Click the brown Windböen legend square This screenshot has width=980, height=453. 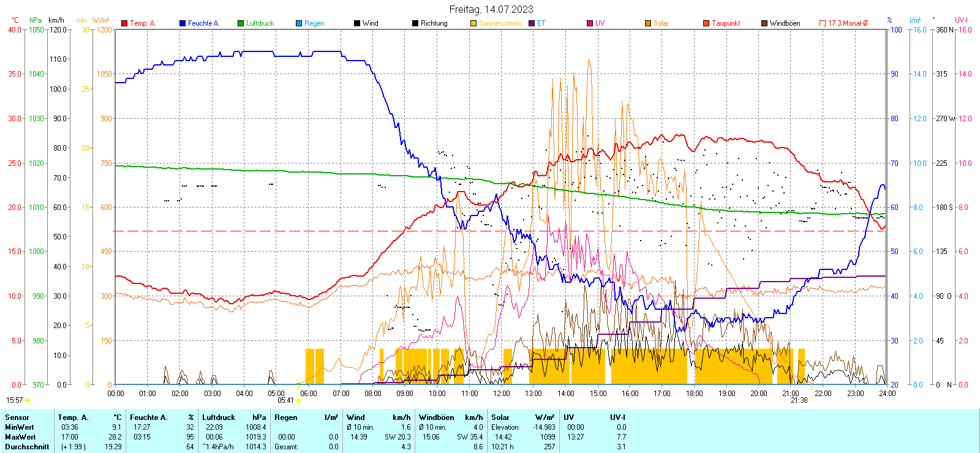(764, 23)
